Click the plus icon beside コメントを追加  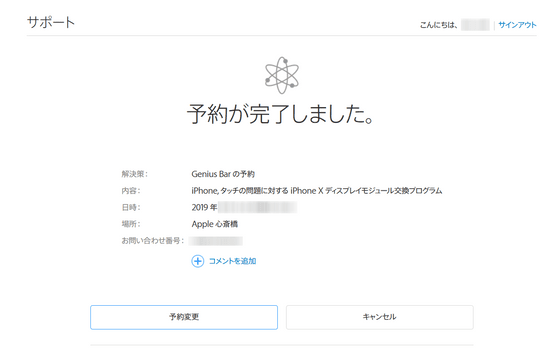pos(198,261)
